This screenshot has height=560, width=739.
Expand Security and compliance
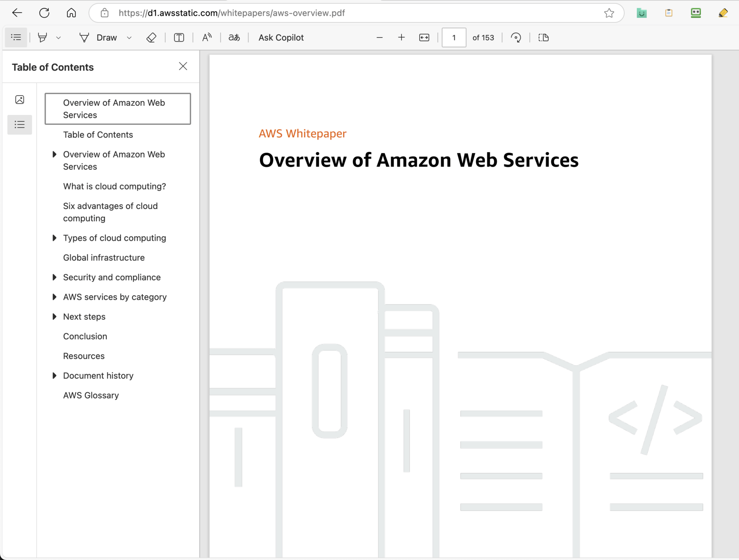click(x=54, y=277)
